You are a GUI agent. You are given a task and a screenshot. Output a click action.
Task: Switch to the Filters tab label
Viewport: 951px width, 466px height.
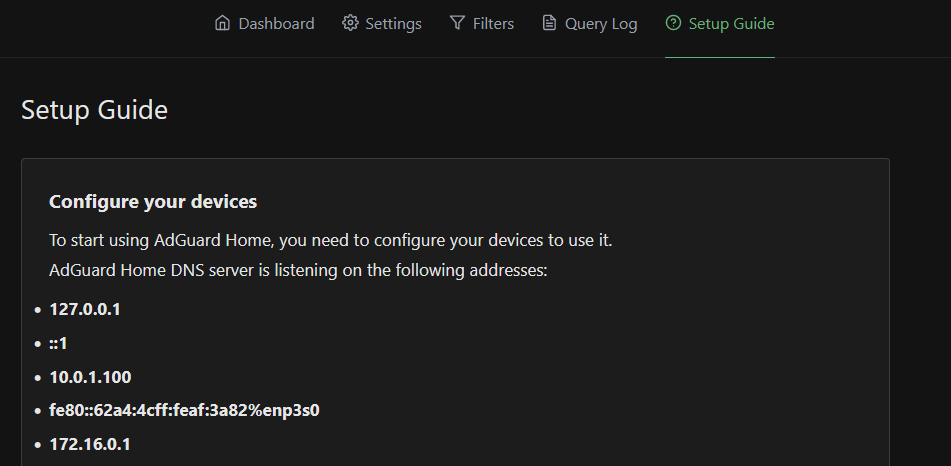coord(493,23)
